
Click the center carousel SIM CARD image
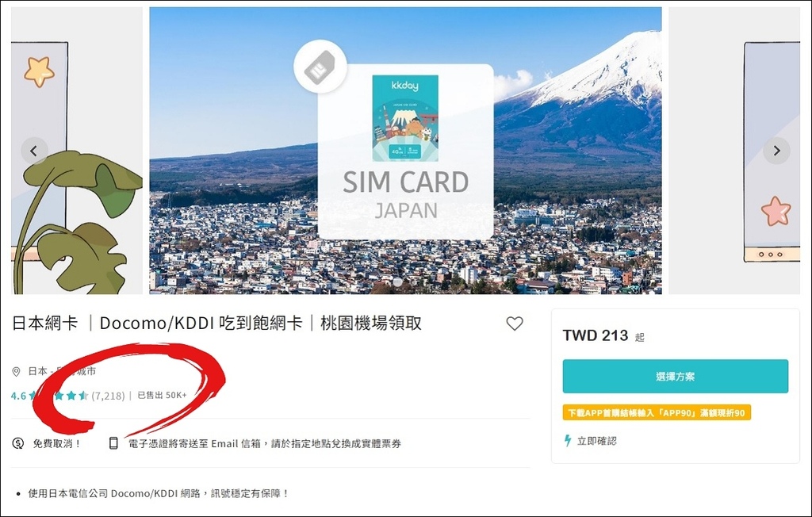click(x=405, y=150)
